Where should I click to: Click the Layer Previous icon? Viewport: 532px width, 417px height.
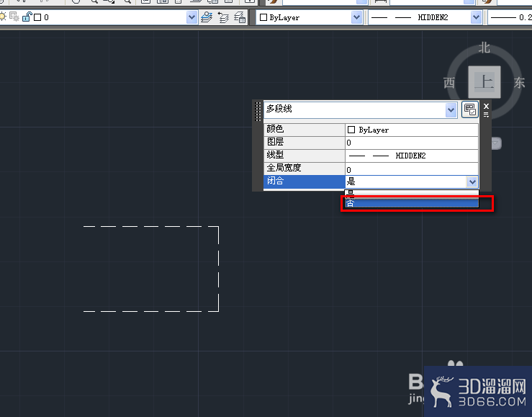click(x=223, y=17)
